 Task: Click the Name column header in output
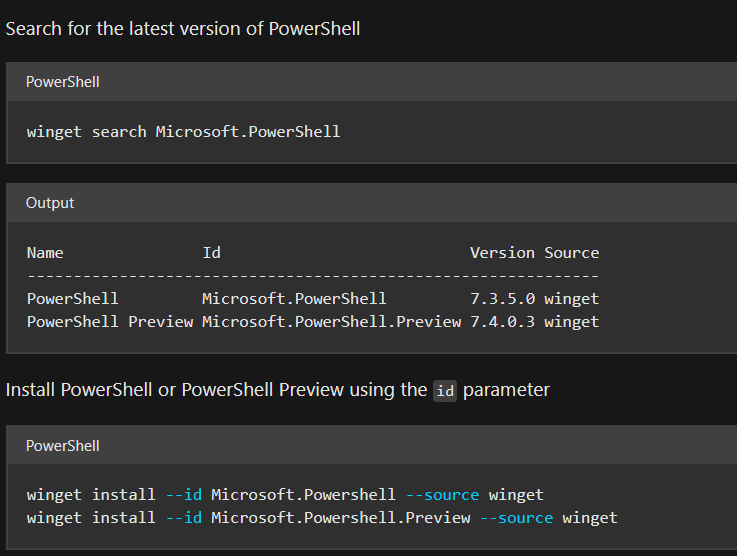coord(45,253)
